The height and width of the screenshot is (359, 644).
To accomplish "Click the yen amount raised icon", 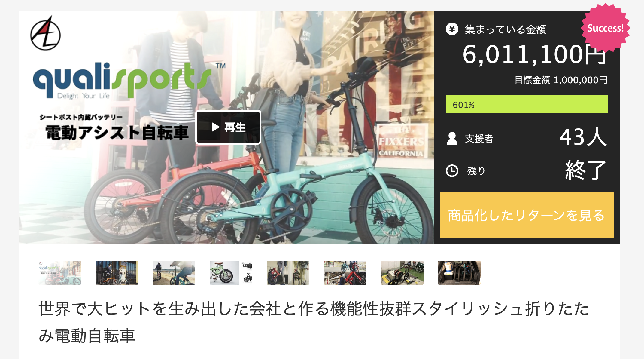I will tap(452, 29).
